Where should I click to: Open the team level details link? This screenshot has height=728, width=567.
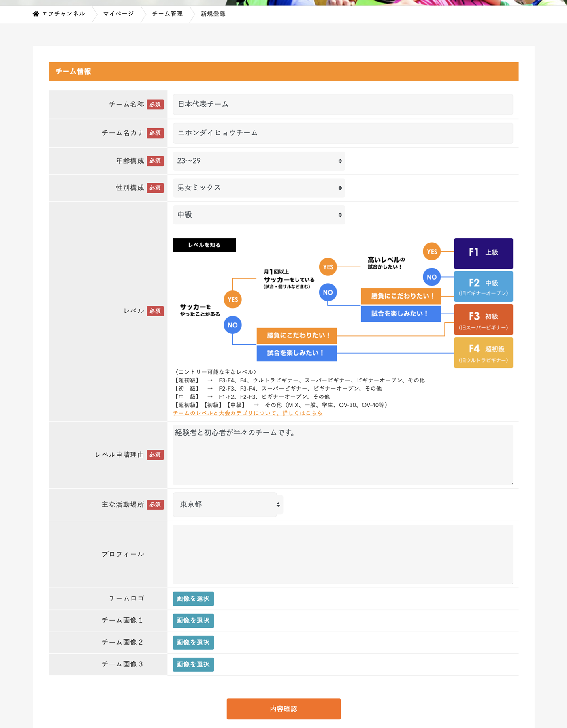tap(247, 413)
